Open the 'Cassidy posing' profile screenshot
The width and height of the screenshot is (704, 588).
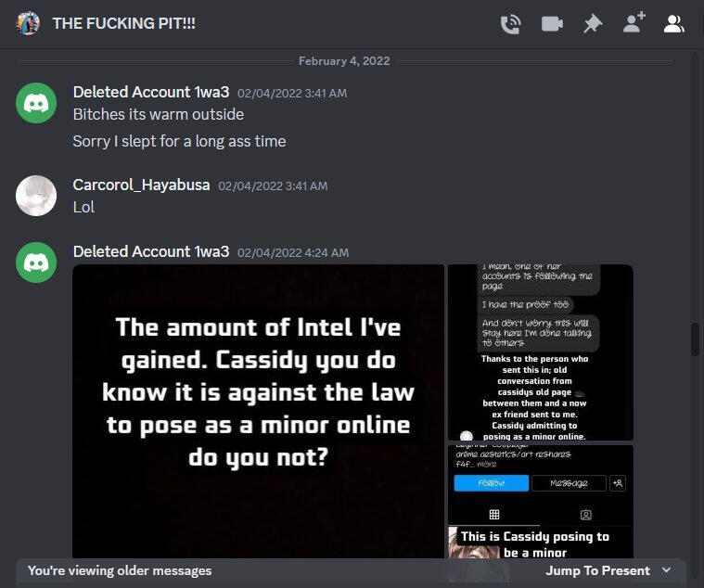(541, 502)
